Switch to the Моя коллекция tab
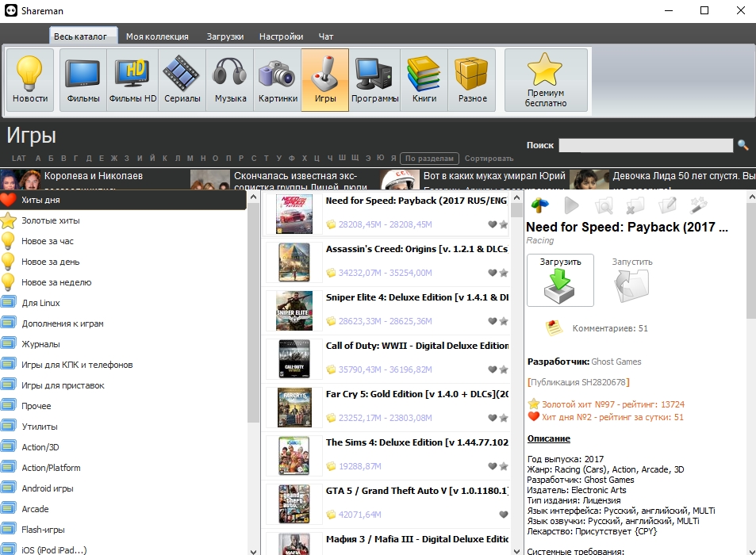756x555 pixels. click(157, 36)
